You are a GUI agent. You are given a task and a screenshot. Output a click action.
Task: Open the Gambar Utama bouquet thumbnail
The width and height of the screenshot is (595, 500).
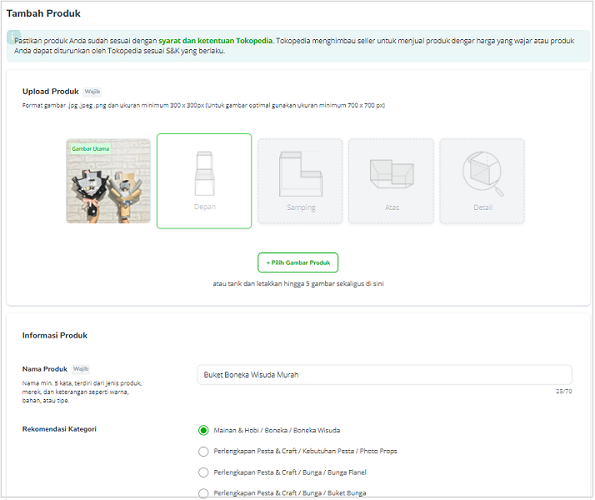[x=109, y=181]
